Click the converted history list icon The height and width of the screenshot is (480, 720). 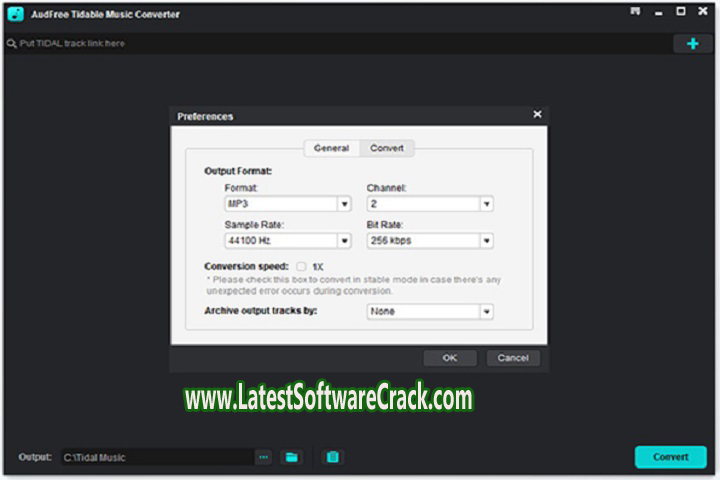pos(332,457)
